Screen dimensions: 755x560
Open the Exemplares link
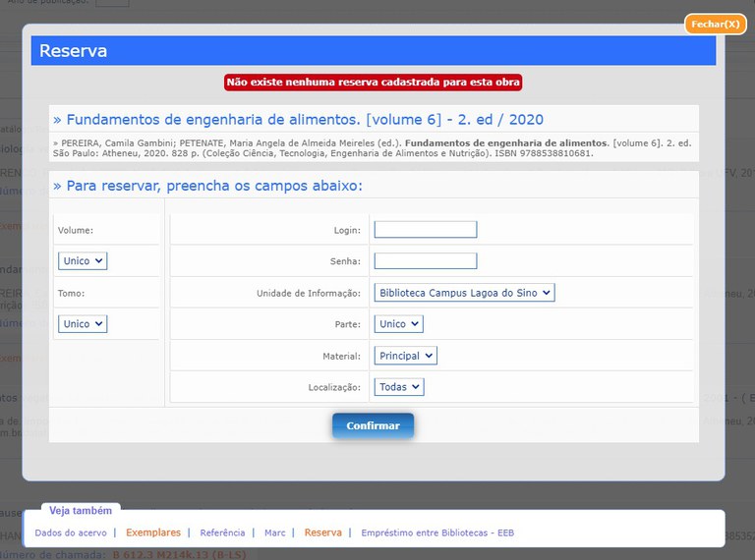pyautogui.click(x=153, y=532)
